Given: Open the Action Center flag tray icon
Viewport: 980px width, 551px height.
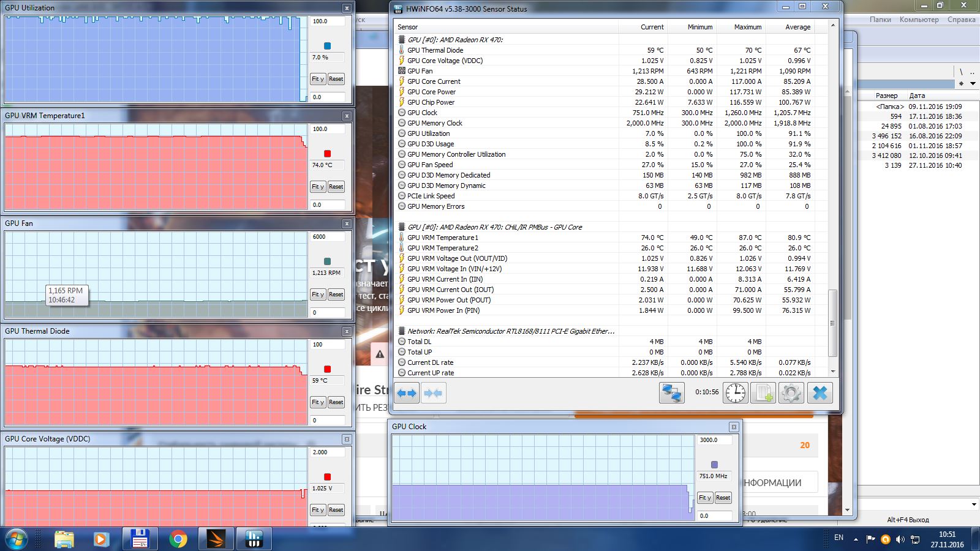Looking at the screenshot, I should [870, 539].
